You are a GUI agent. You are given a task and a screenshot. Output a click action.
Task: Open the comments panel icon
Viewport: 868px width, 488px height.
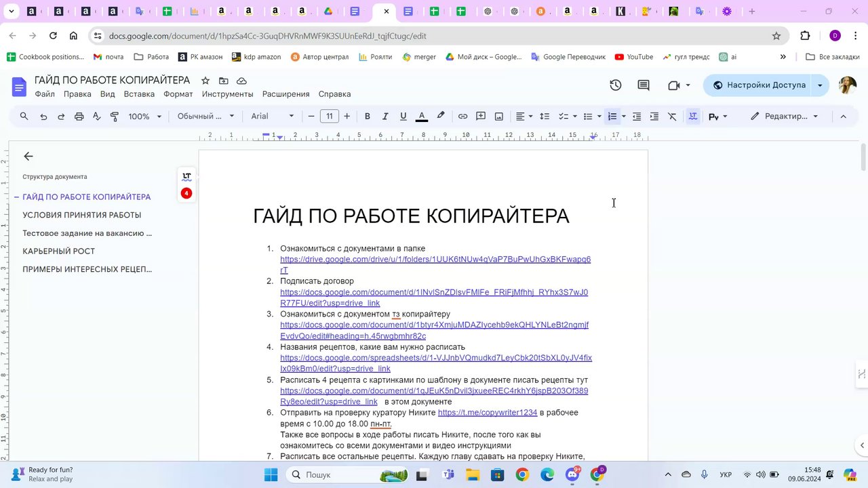pyautogui.click(x=644, y=85)
